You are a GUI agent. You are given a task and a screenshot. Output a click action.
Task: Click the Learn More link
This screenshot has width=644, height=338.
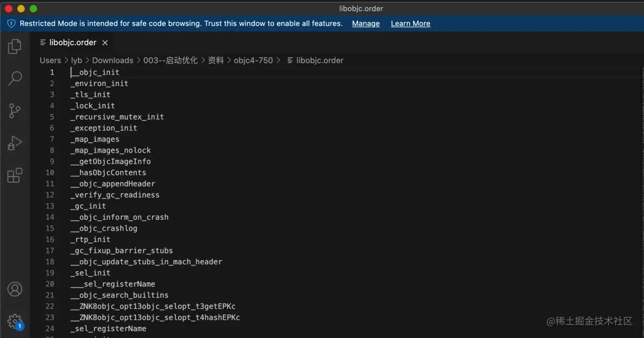click(x=410, y=24)
